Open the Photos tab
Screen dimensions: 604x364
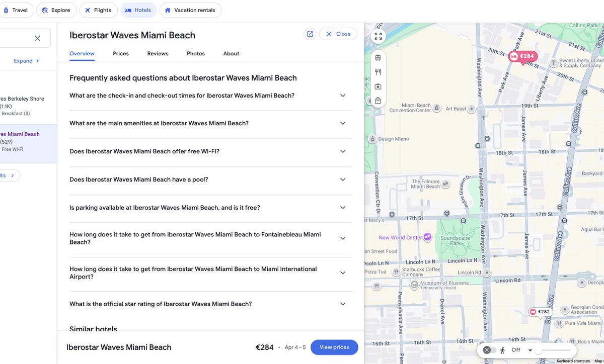(196, 53)
